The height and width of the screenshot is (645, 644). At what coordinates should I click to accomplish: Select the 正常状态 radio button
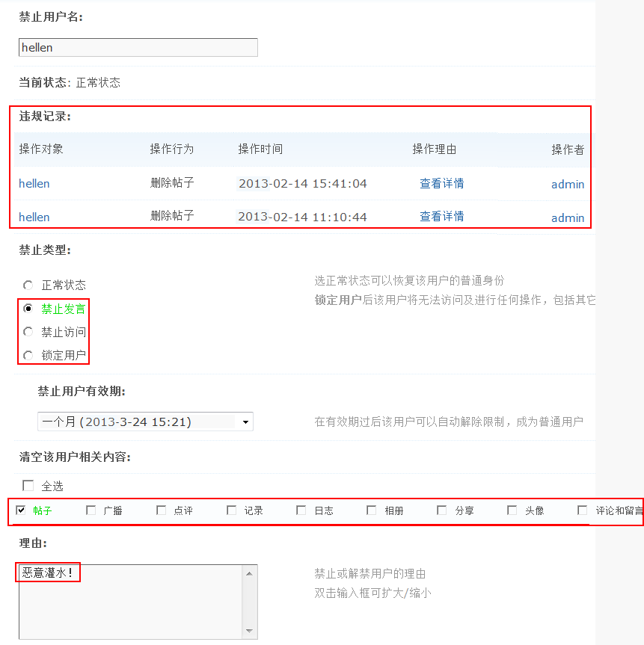[28, 285]
